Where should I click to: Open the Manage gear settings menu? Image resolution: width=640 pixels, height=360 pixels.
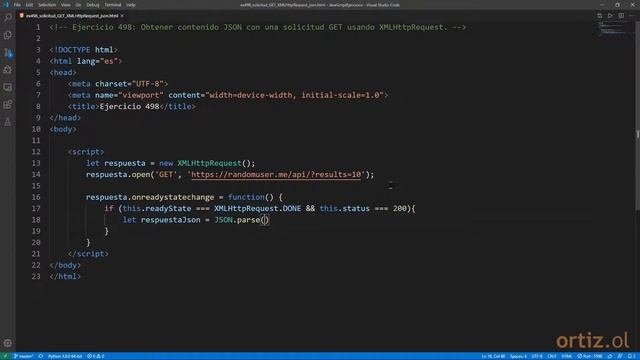pos(8,343)
